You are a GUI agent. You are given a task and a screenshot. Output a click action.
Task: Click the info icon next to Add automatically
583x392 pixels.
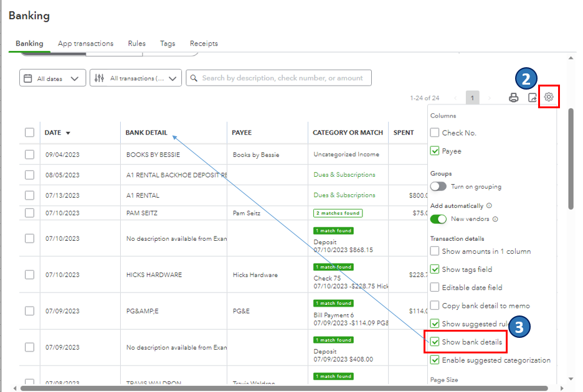point(490,205)
